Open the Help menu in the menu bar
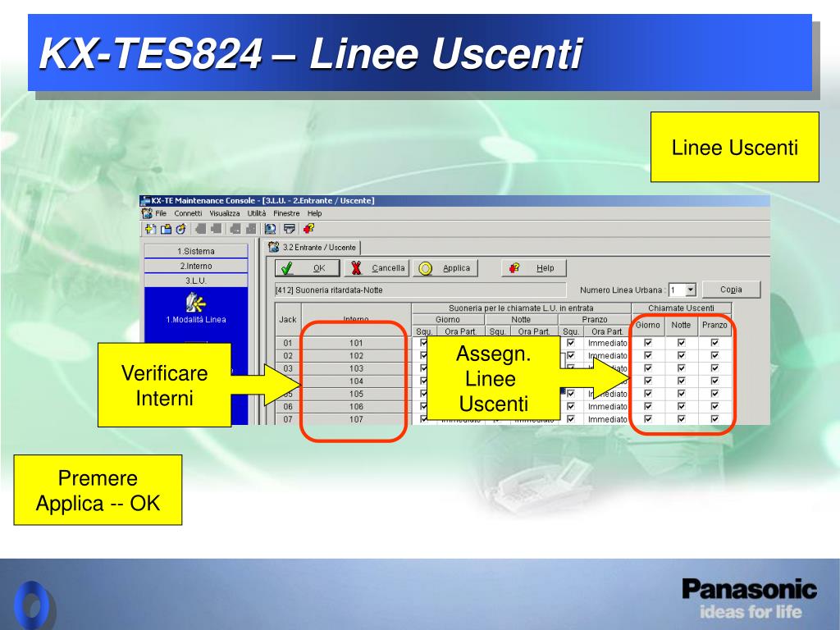 tap(314, 213)
